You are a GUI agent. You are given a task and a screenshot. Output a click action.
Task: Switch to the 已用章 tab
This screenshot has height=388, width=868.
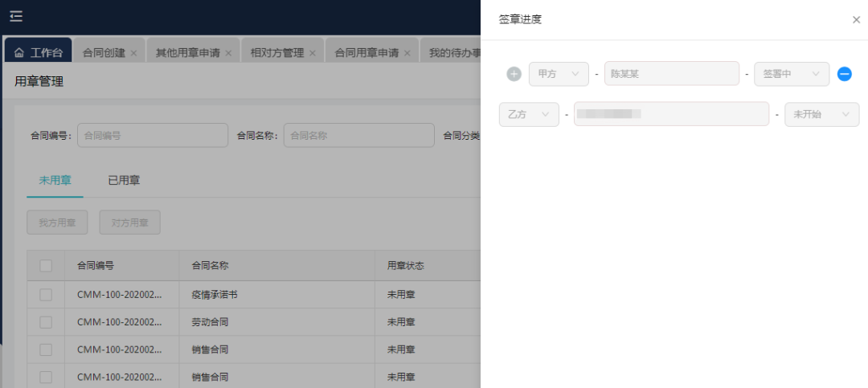coord(124,181)
